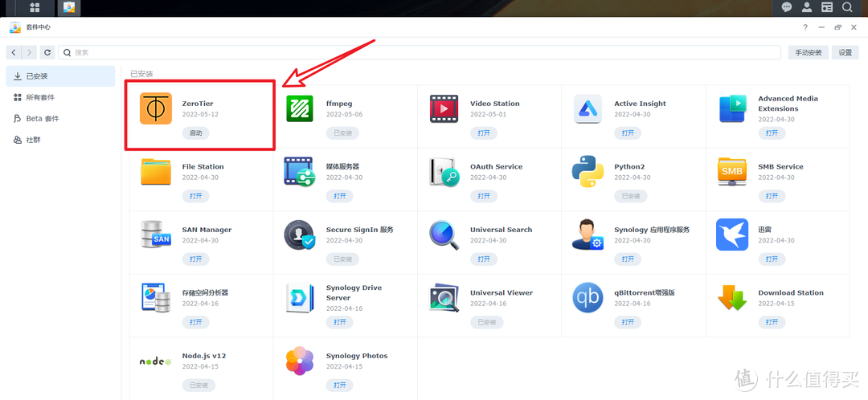Click the Node.js v12 package name

[x=203, y=356]
